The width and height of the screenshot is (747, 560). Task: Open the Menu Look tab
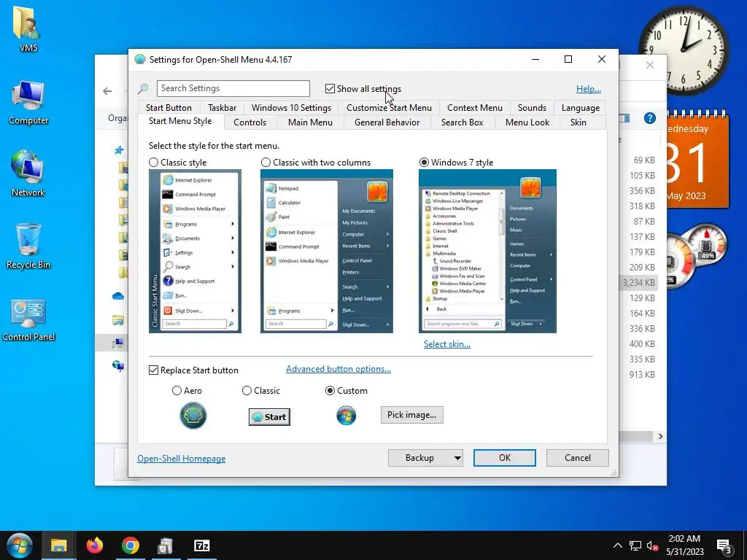[527, 122]
